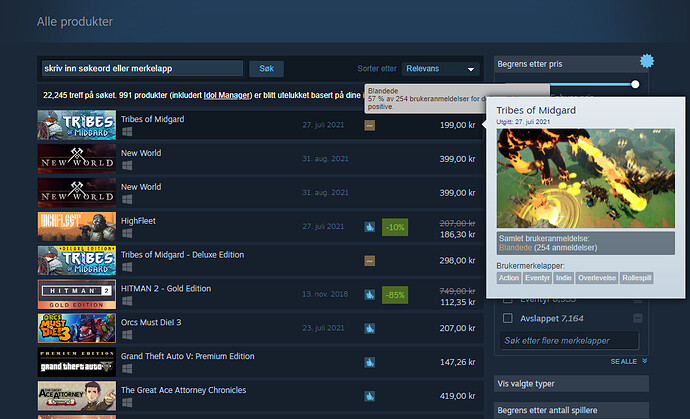Click the 23. juli 2021 release date
The height and width of the screenshot is (419, 690).
point(323,328)
